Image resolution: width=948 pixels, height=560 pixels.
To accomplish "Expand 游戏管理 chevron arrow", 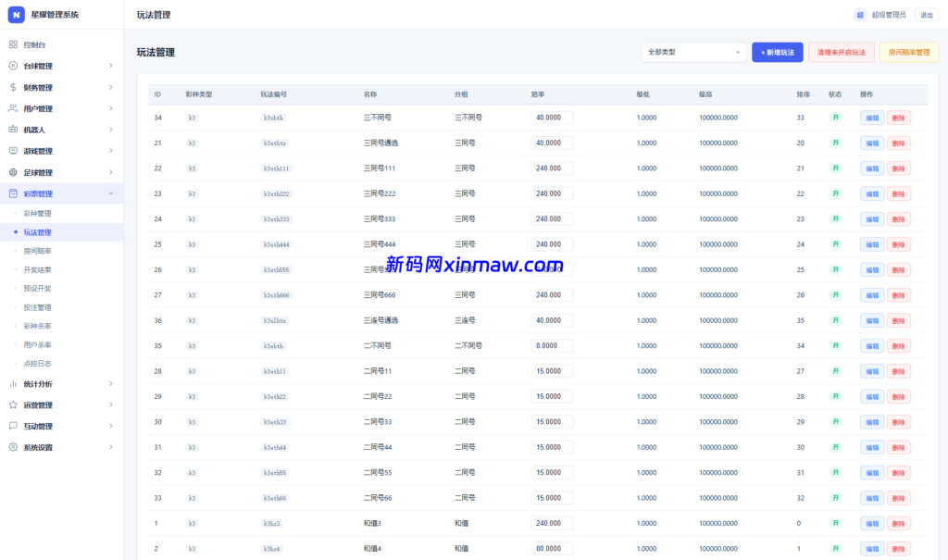I will pyautogui.click(x=111, y=151).
